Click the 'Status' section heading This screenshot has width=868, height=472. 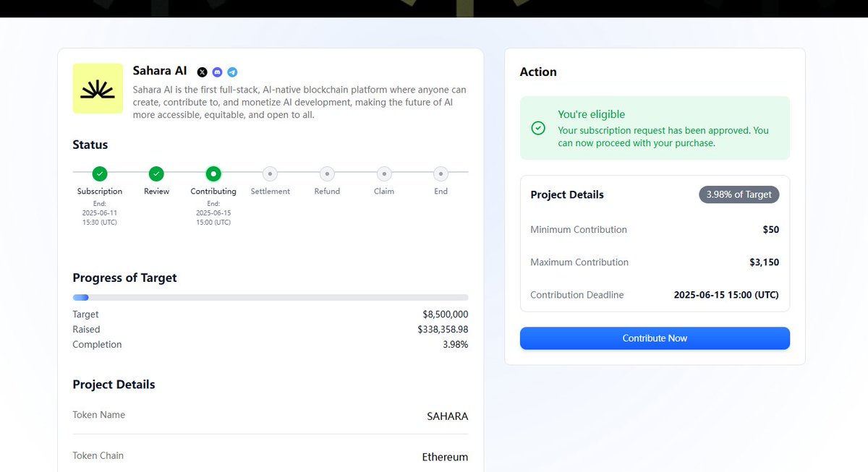tap(90, 145)
